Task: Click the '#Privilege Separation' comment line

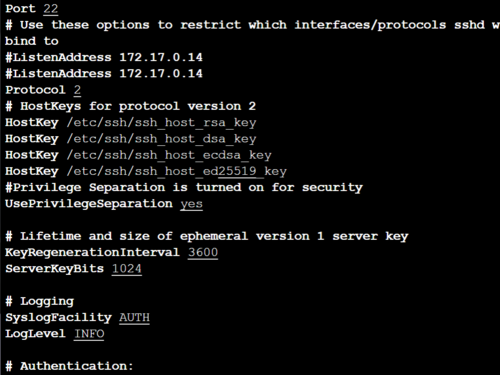Action: [x=184, y=188]
